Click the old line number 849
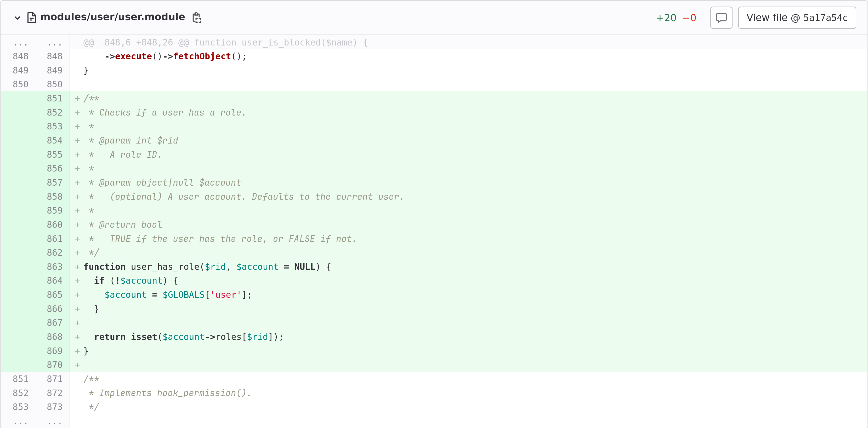Viewport: 868px width, 428px height. coord(20,70)
